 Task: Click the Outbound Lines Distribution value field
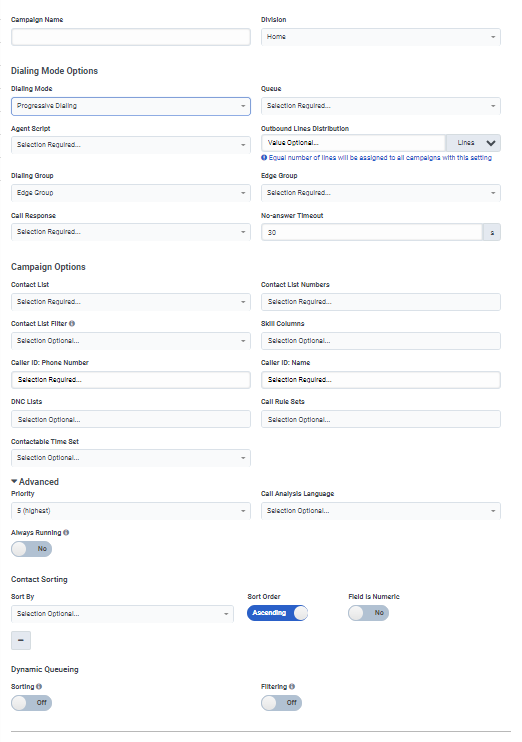(x=353, y=143)
